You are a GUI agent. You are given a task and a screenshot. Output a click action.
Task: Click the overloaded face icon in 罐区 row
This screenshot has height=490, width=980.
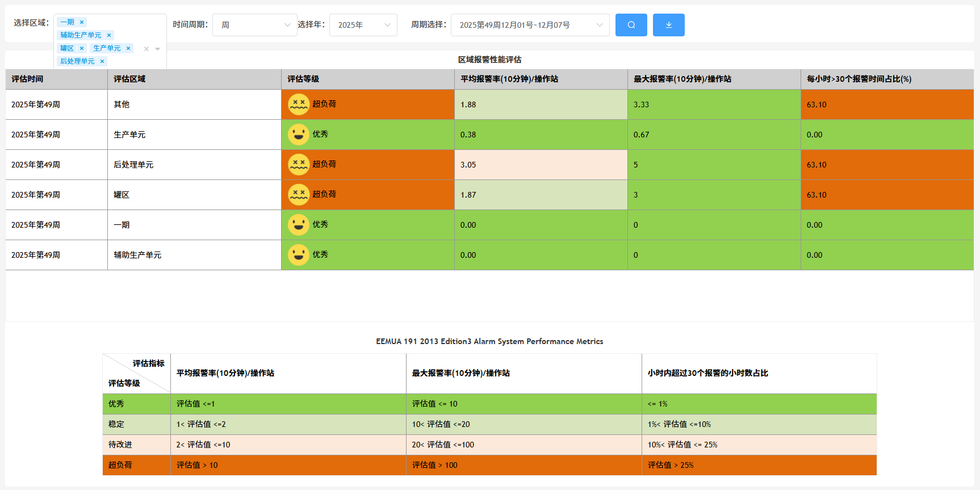[x=299, y=195]
